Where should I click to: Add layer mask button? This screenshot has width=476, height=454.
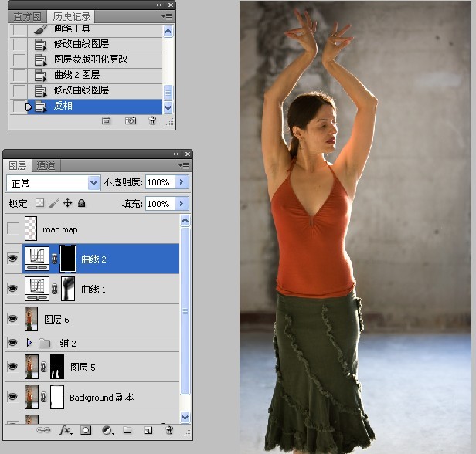[x=86, y=430]
